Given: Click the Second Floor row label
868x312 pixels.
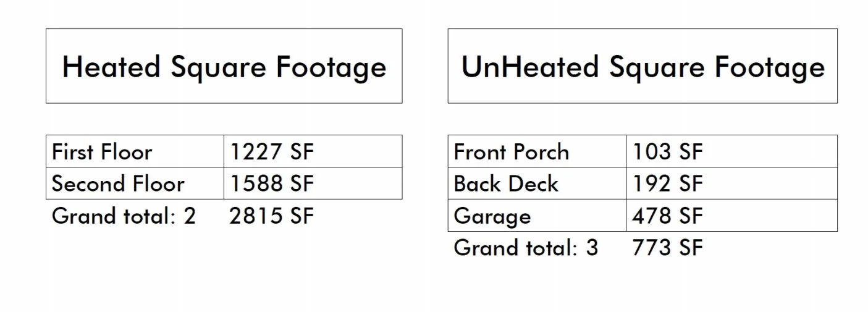Looking at the screenshot, I should pos(118,184).
